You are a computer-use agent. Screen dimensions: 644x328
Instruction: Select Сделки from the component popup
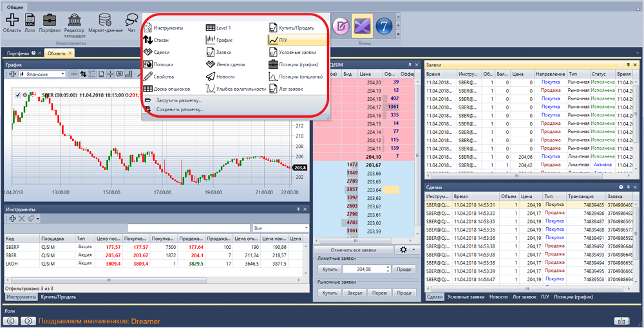click(x=156, y=52)
